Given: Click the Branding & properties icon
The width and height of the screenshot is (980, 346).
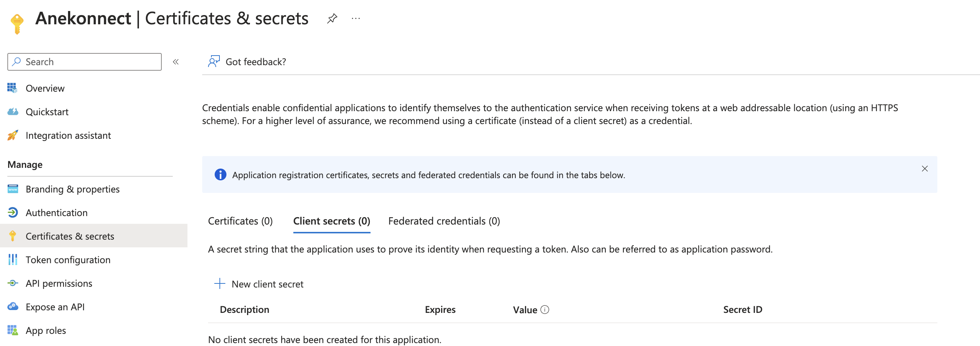Looking at the screenshot, I should [x=12, y=189].
